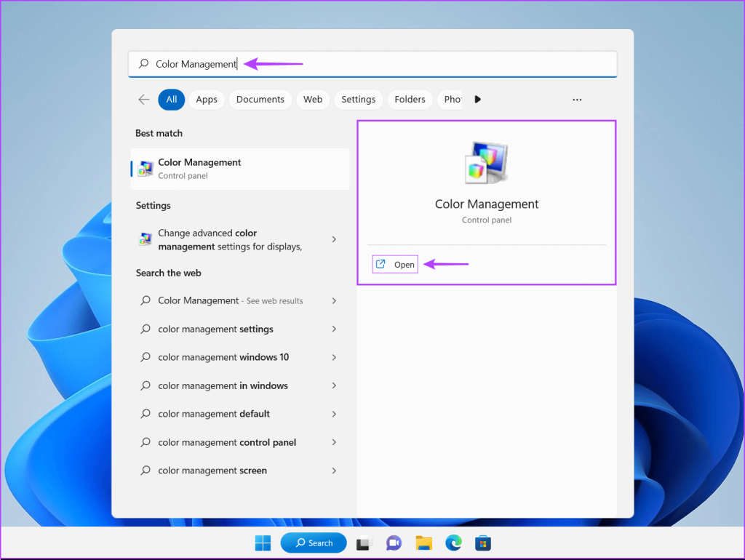Click Open to launch Color Management
This screenshot has height=560, width=745.
(x=394, y=264)
